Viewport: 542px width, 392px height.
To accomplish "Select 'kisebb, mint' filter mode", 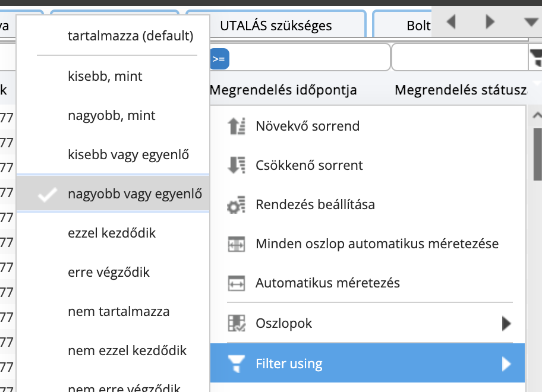I will point(105,77).
